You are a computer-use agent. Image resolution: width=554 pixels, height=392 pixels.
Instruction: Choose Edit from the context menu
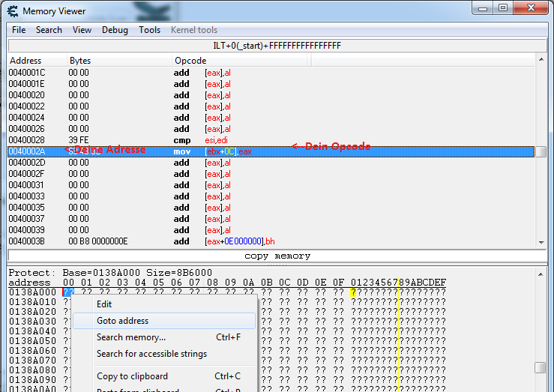point(104,304)
